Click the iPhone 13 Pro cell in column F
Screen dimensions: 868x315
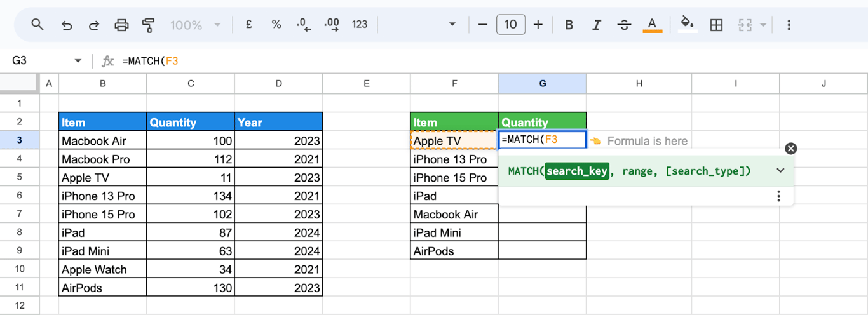click(x=454, y=159)
